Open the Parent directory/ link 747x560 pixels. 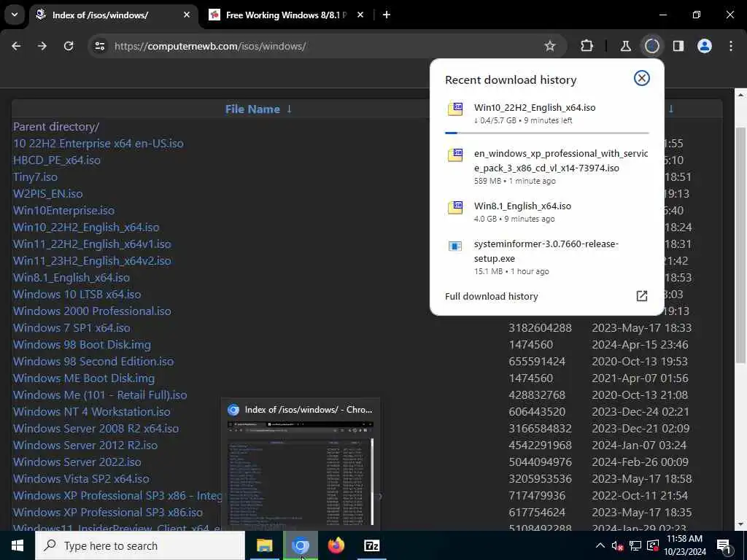[x=56, y=127]
